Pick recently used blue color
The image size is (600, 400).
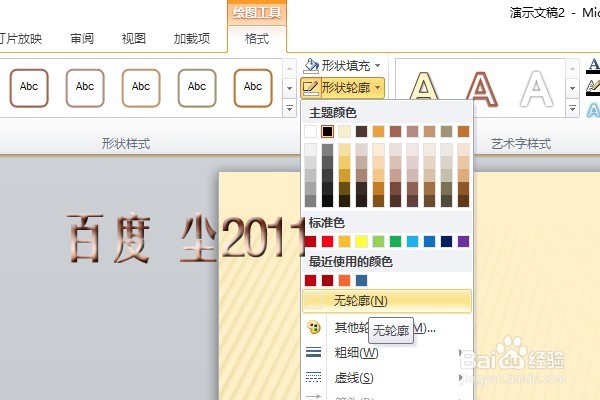[361, 281]
